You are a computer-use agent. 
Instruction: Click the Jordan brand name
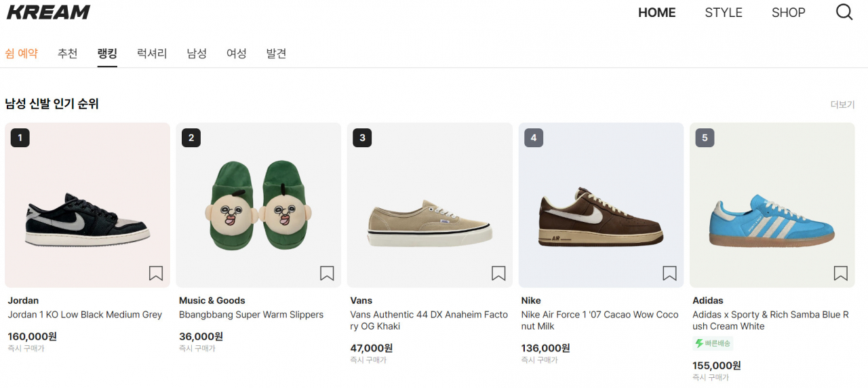tap(23, 300)
